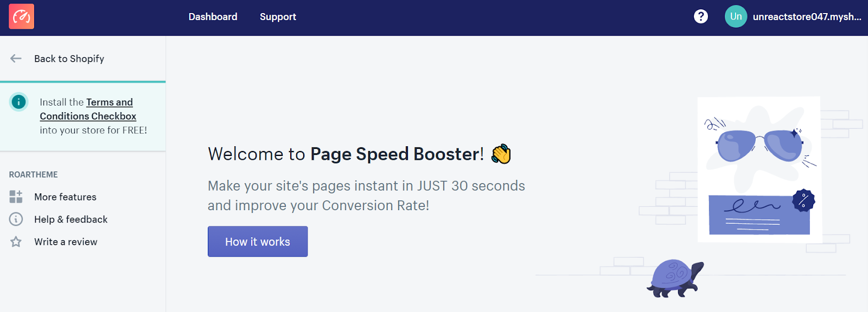Viewport: 868px width, 312px height.
Task: Click the Page Speed Booster logo icon
Action: [x=22, y=17]
